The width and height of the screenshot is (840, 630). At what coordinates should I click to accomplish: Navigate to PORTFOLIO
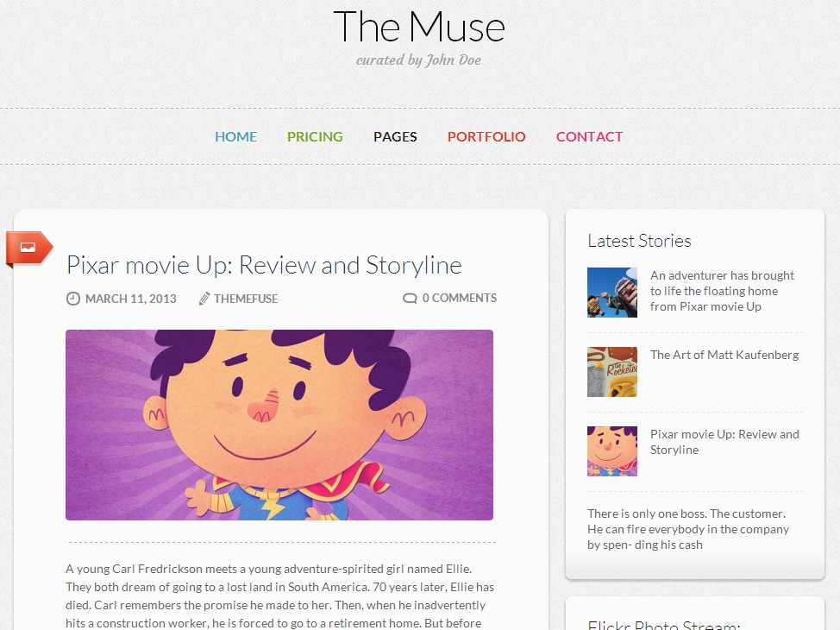click(486, 136)
